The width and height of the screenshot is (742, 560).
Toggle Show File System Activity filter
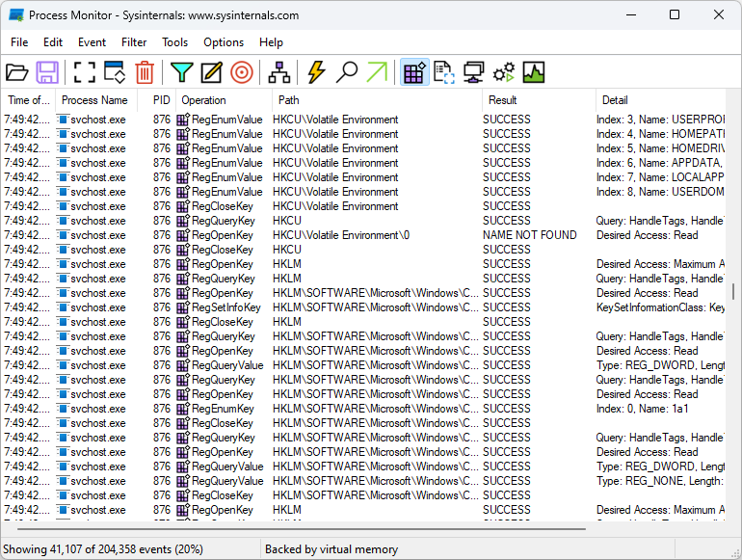click(444, 72)
